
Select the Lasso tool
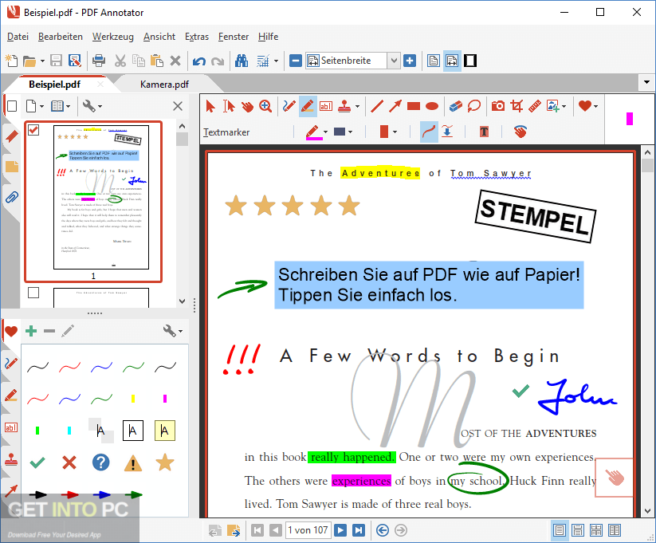[474, 106]
